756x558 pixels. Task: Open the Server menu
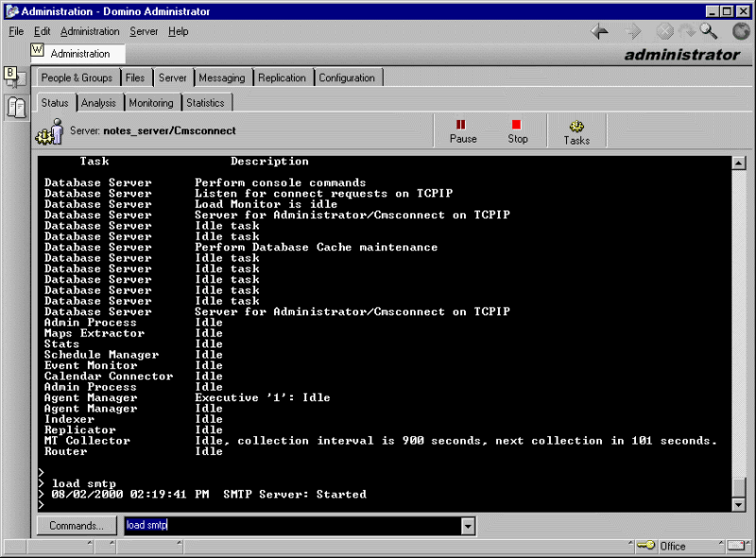point(144,32)
